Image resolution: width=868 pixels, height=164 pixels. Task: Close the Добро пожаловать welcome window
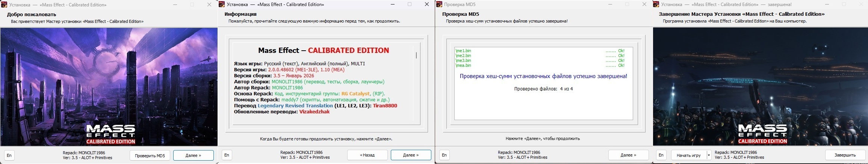pyautogui.click(x=209, y=5)
